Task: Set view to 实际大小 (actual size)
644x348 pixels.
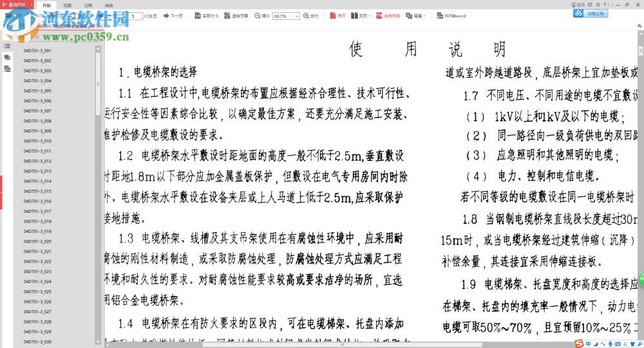Action: click(x=207, y=15)
